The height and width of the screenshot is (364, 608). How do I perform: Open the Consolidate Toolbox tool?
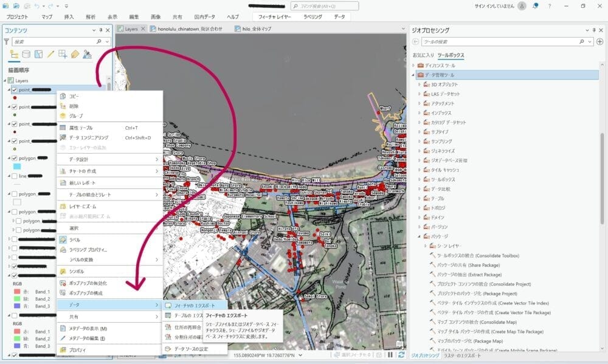click(x=478, y=255)
